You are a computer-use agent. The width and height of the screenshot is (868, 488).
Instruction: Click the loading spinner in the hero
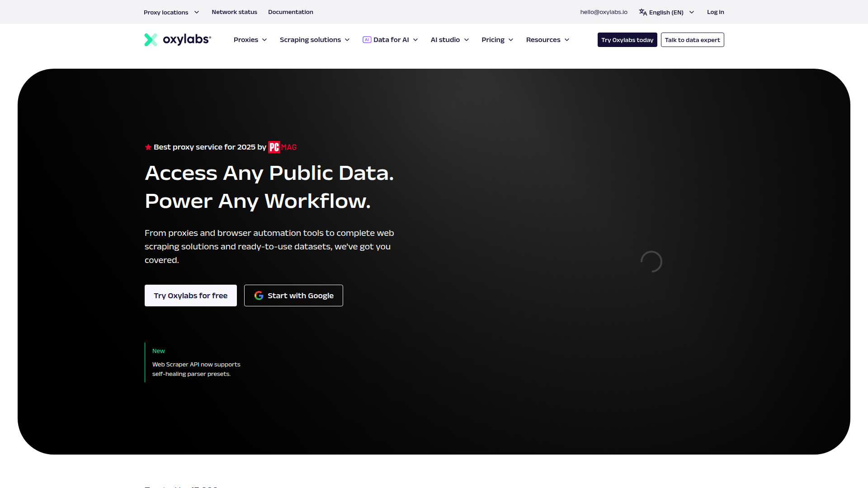[x=651, y=262]
